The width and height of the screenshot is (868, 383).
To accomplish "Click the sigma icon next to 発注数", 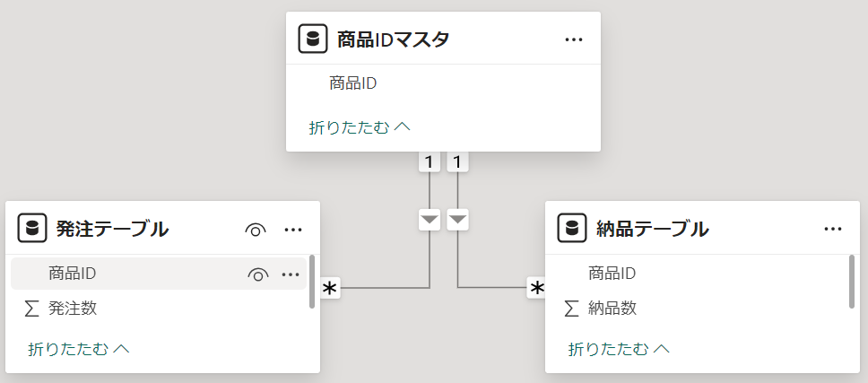I will pyautogui.click(x=32, y=309).
